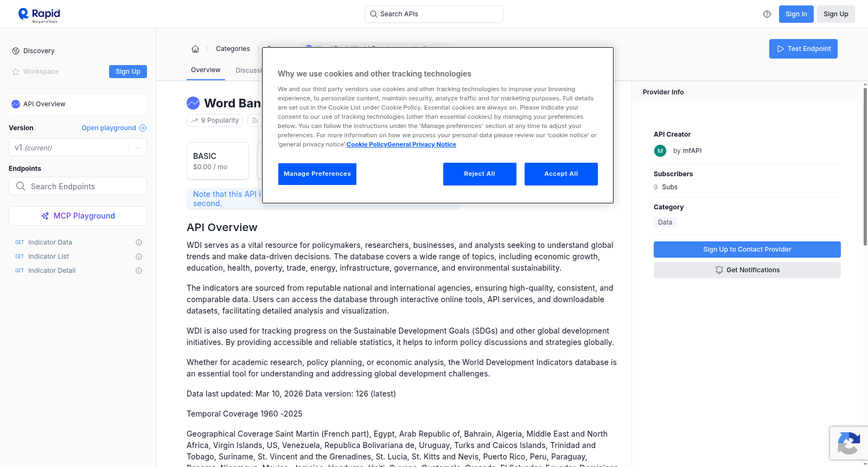The width and height of the screenshot is (868, 467).
Task: Switch to the Overview tab
Action: coord(206,70)
